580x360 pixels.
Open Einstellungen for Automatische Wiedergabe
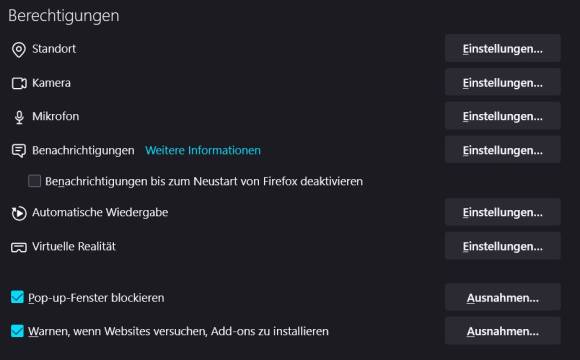[x=503, y=212]
